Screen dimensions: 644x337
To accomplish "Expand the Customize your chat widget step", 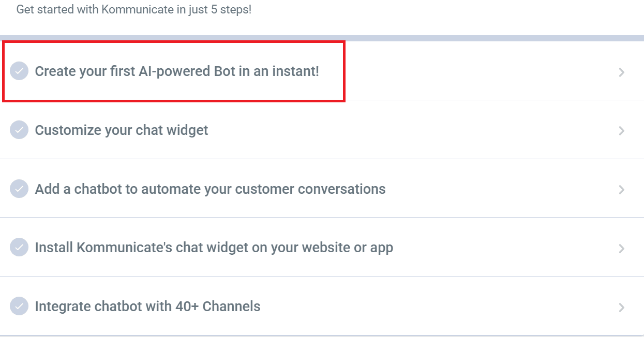I will (x=621, y=130).
